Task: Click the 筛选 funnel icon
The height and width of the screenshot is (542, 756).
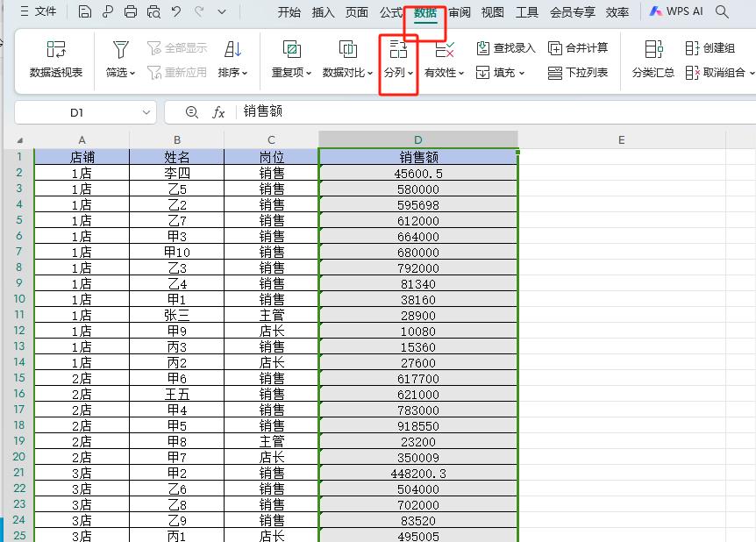Action: pos(120,49)
